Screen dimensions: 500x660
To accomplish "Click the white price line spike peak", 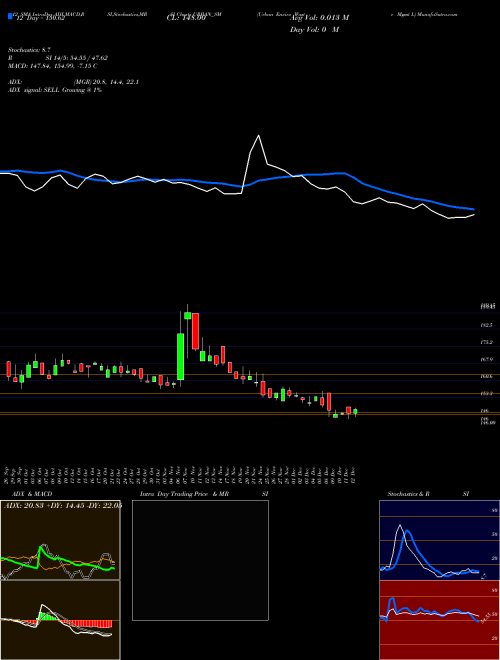I will [x=258, y=136].
